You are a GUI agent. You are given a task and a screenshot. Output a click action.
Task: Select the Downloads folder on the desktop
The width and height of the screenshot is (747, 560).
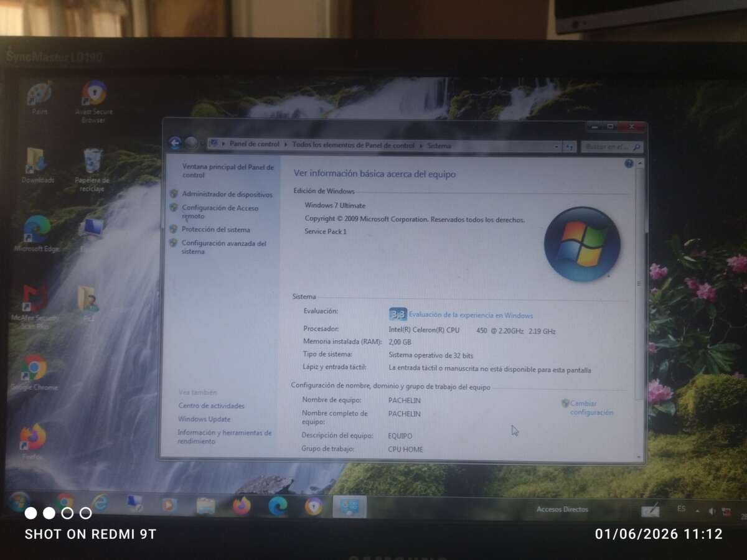pos(37,166)
